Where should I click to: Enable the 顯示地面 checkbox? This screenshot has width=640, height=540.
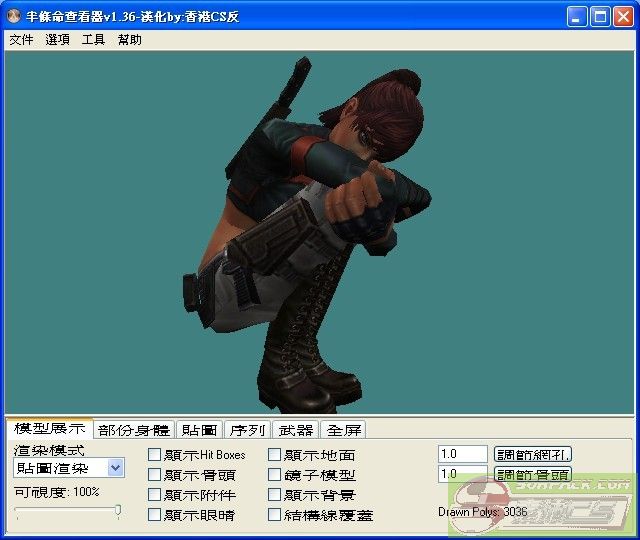click(x=274, y=455)
